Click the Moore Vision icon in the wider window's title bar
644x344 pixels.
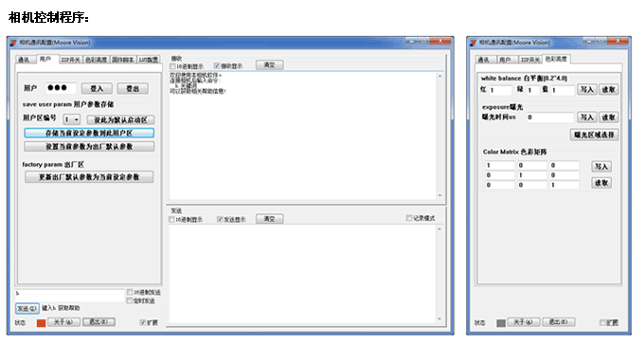13,43
